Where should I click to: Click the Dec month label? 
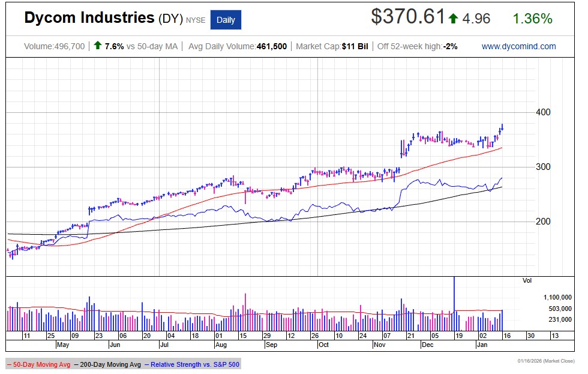point(427,345)
